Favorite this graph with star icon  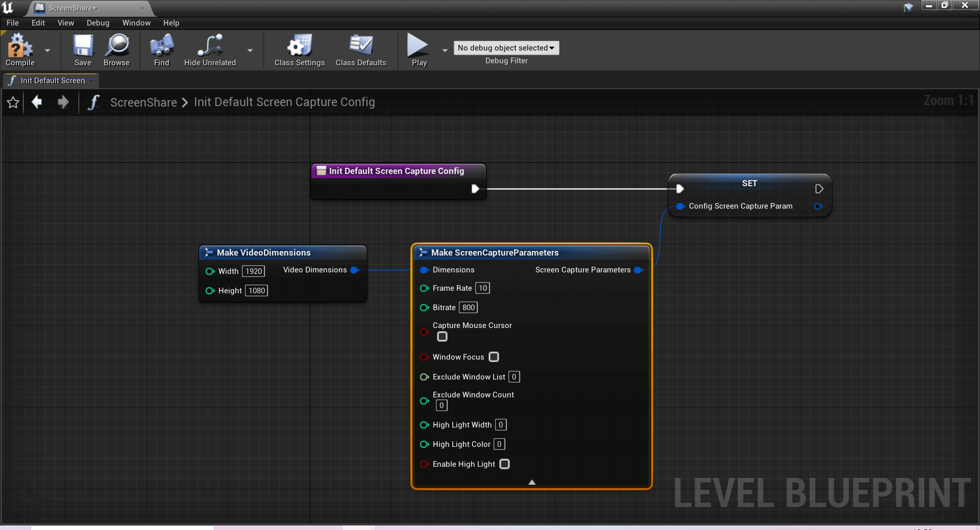coord(13,103)
